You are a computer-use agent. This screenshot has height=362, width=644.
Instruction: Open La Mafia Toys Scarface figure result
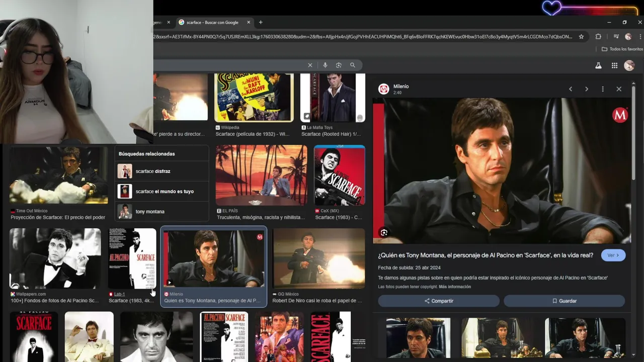[x=333, y=98]
